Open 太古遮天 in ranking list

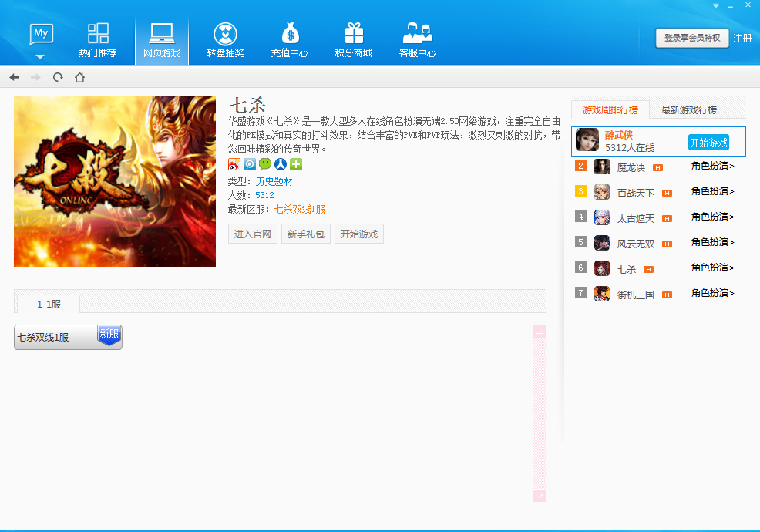pos(635,218)
